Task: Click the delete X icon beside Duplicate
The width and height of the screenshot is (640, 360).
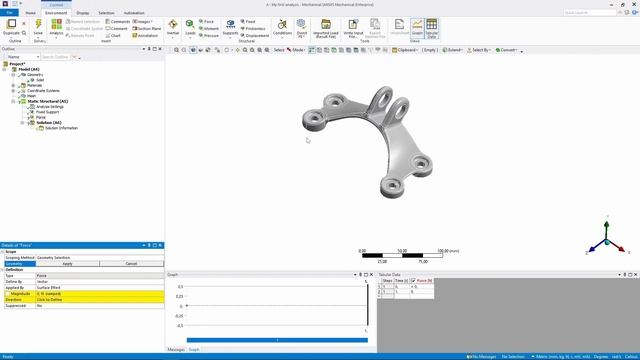Action: pyautogui.click(x=24, y=24)
